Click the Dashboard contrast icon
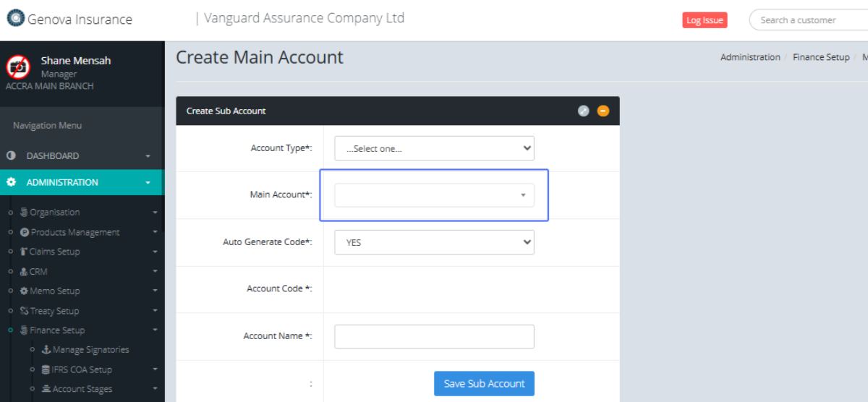This screenshot has height=402, width=868. coord(11,156)
